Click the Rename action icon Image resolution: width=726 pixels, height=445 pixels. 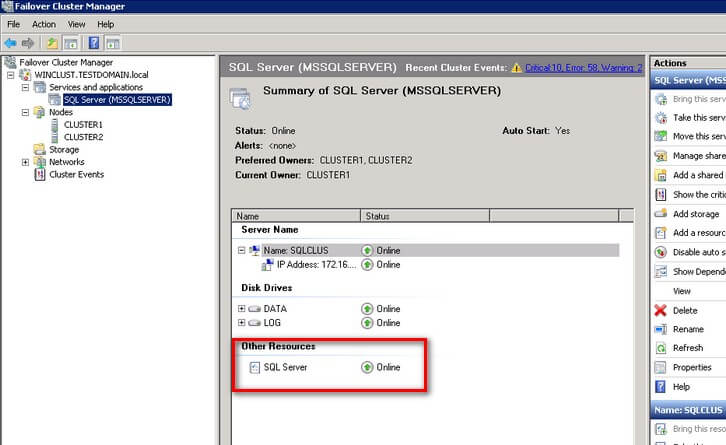660,329
